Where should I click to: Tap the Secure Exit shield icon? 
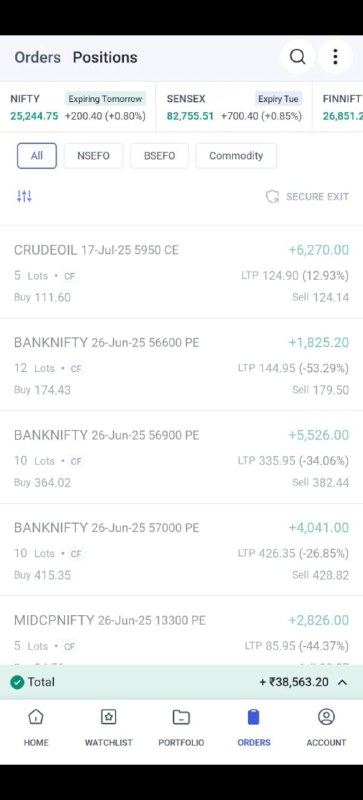[273, 197]
